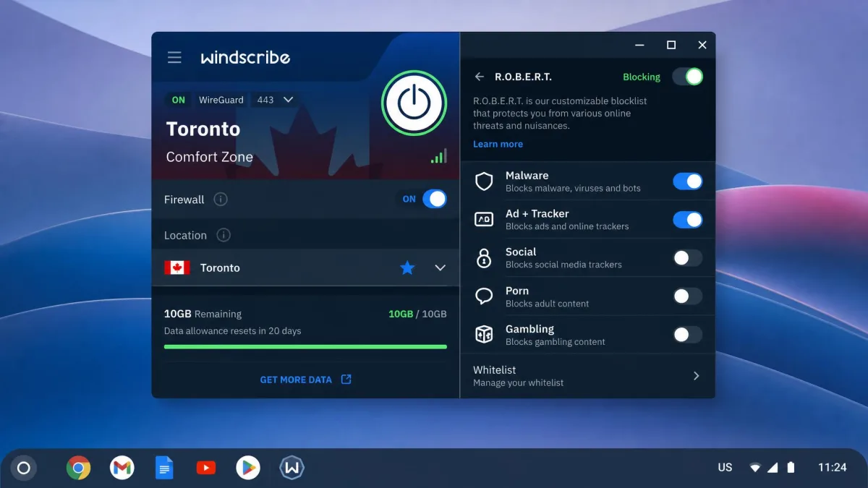Image resolution: width=868 pixels, height=488 pixels.
Task: Open Play Store from the shelf
Action: click(x=248, y=468)
